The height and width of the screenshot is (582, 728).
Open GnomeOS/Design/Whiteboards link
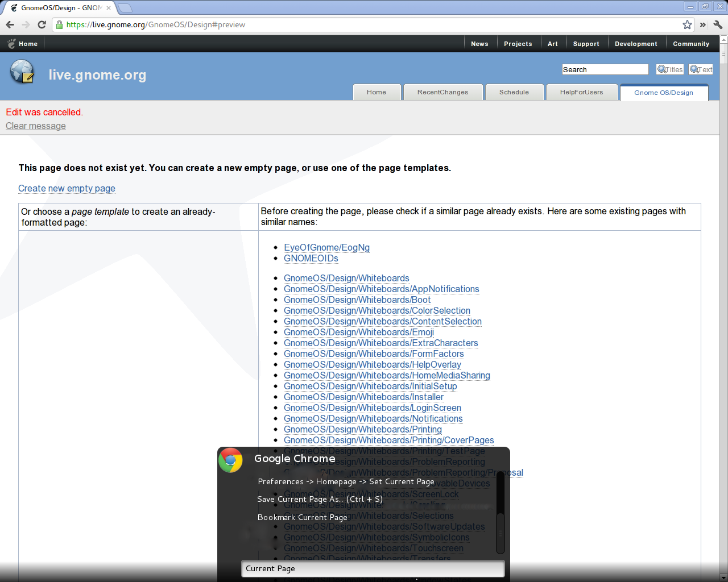(x=346, y=278)
